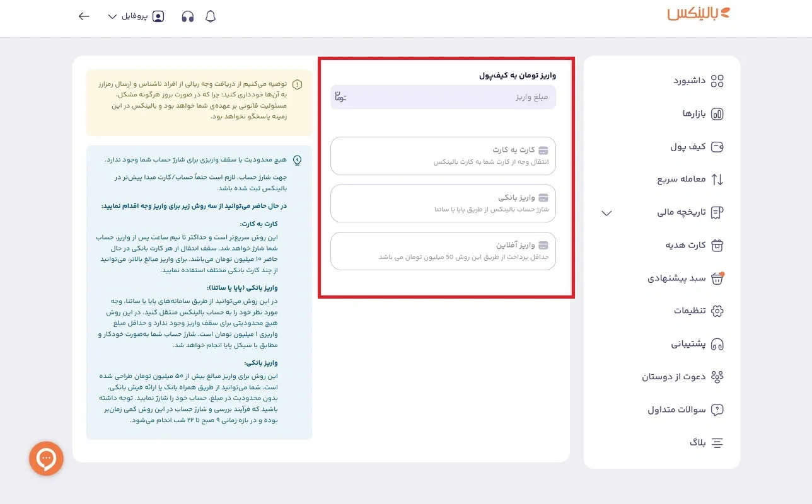Click the toman currency icon in amount field

340,97
